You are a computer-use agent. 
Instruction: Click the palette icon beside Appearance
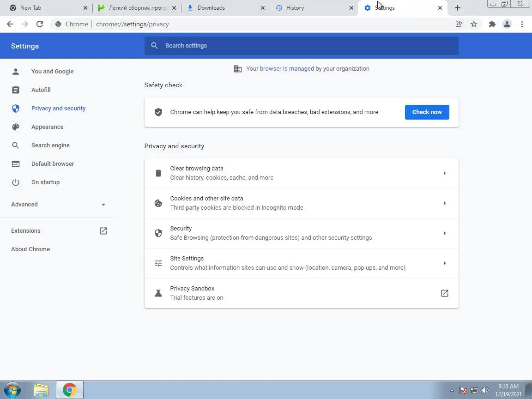[x=16, y=127]
